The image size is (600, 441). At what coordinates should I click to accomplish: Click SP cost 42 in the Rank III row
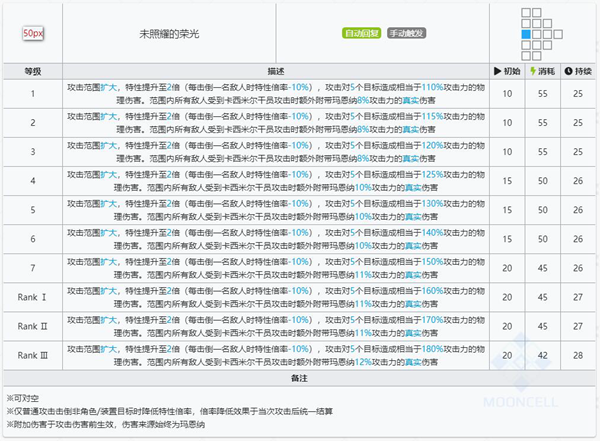pos(543,356)
